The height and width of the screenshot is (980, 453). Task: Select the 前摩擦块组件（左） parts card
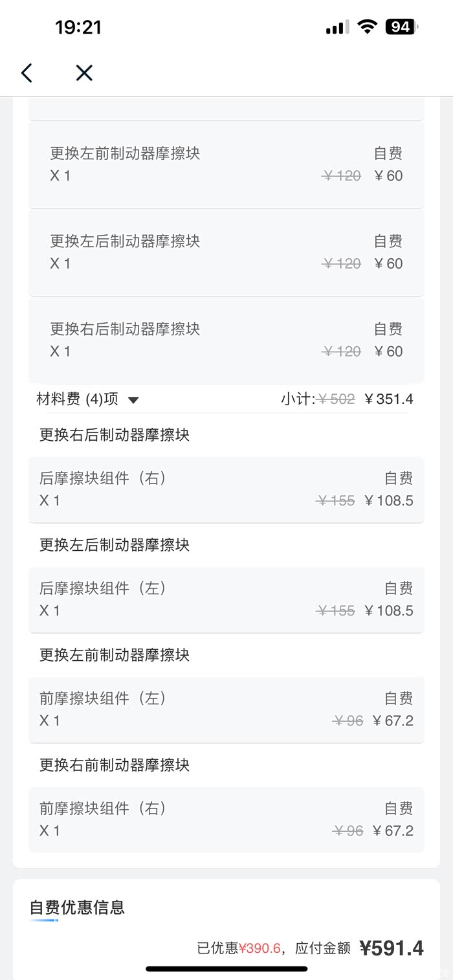click(226, 709)
